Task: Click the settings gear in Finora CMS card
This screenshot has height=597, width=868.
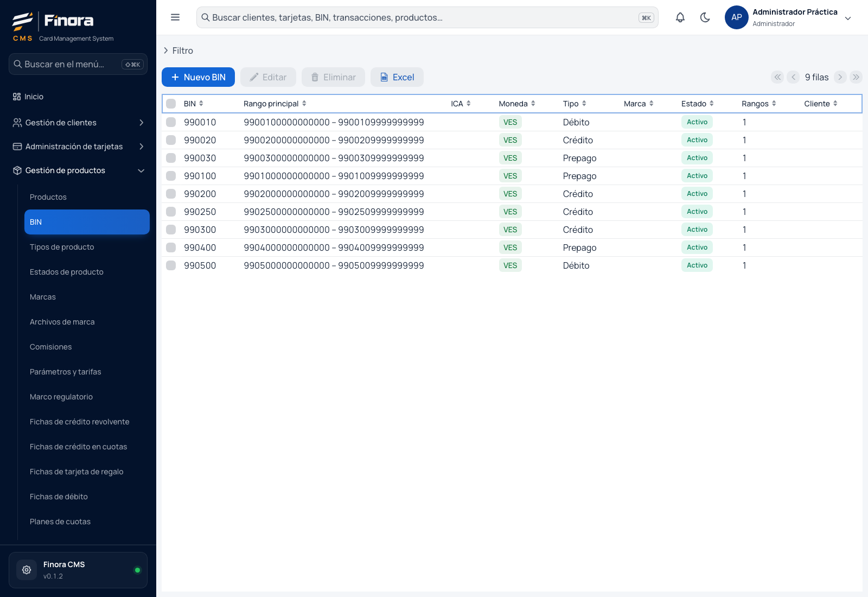Action: 27,570
